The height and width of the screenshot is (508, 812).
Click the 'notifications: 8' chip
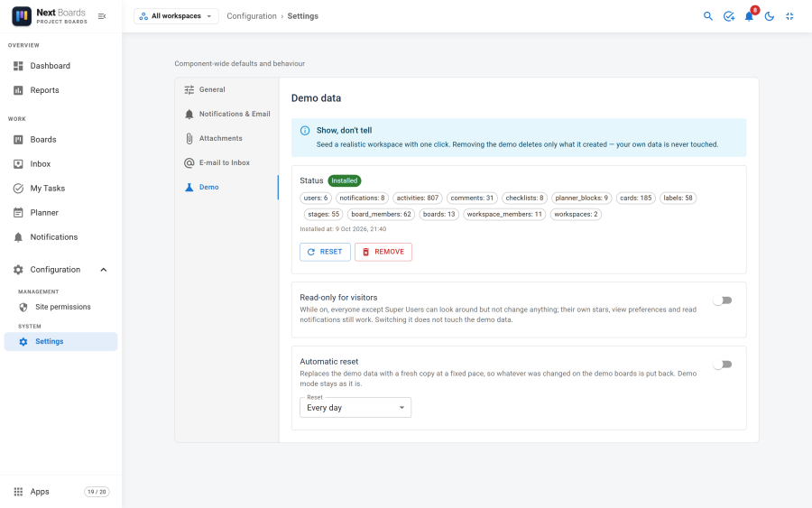(x=362, y=198)
